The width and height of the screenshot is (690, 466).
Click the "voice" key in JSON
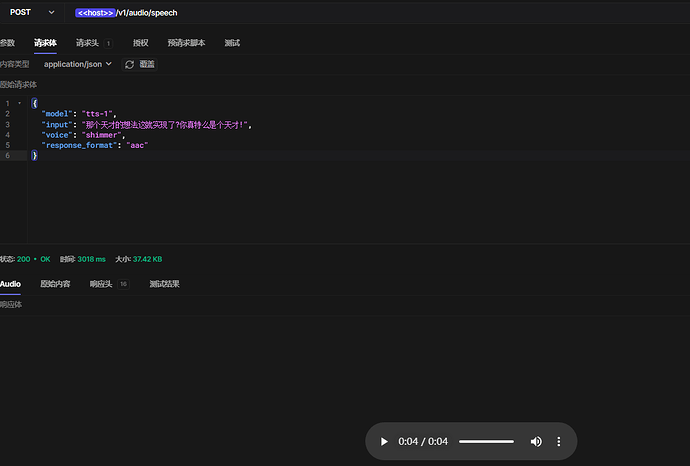tap(57, 135)
